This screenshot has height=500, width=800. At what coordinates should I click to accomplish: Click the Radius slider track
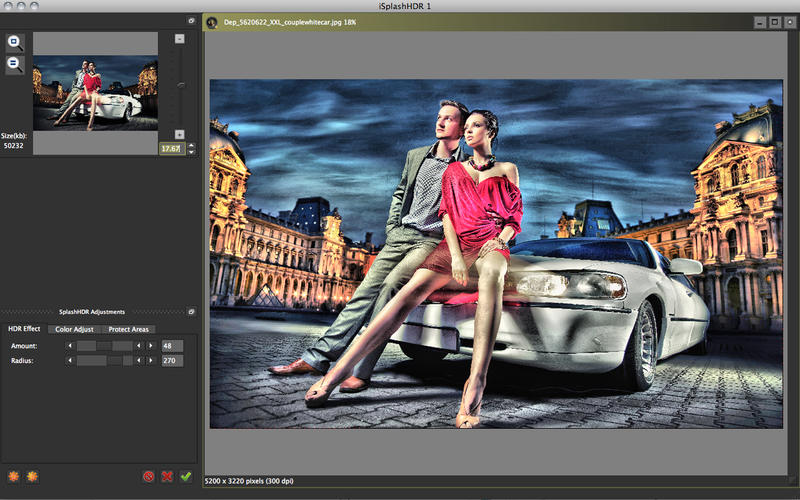coord(105,361)
